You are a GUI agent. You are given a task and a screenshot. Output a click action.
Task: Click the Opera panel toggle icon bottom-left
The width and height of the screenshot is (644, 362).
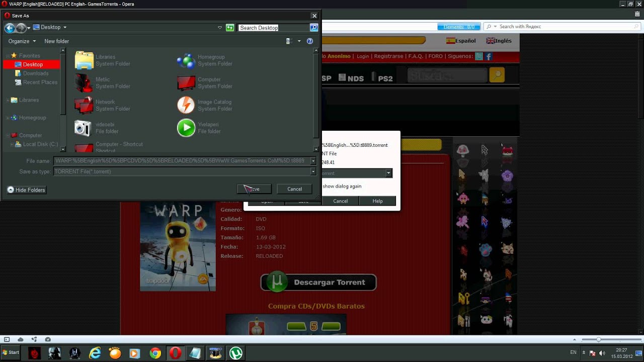(x=7, y=339)
